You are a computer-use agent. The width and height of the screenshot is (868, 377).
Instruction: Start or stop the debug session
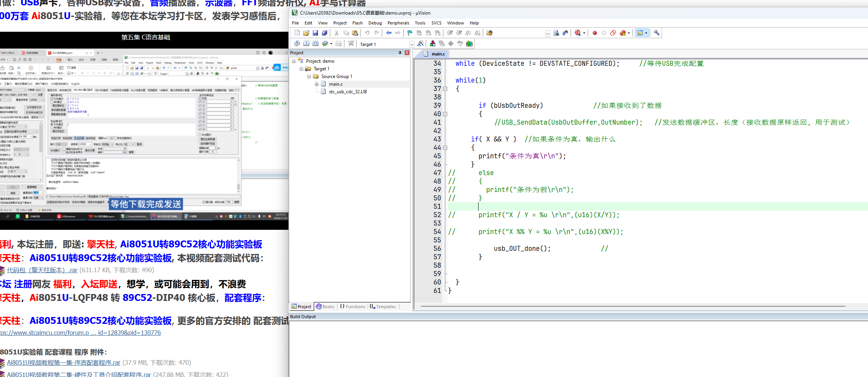[x=578, y=33]
